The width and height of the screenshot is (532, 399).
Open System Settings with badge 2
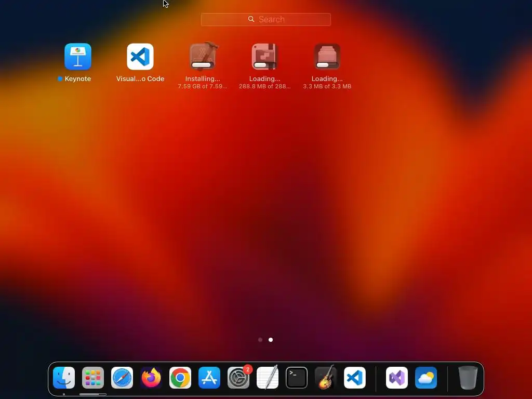click(238, 378)
